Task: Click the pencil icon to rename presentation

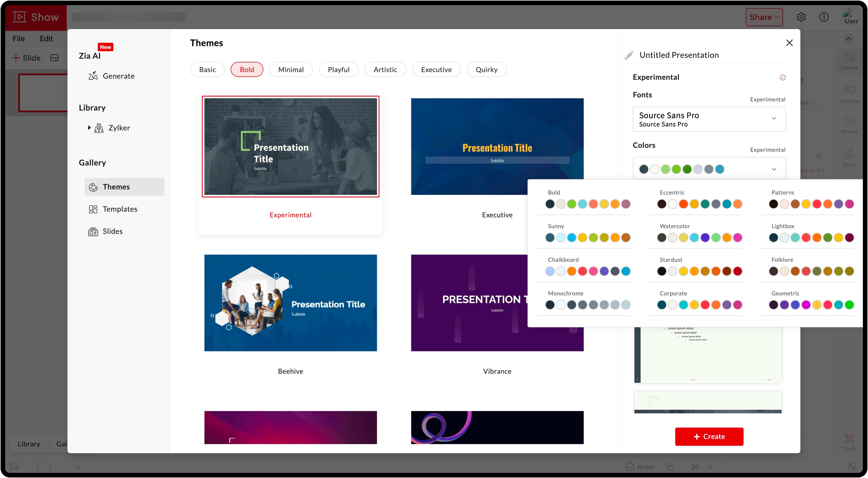Action: (x=629, y=55)
